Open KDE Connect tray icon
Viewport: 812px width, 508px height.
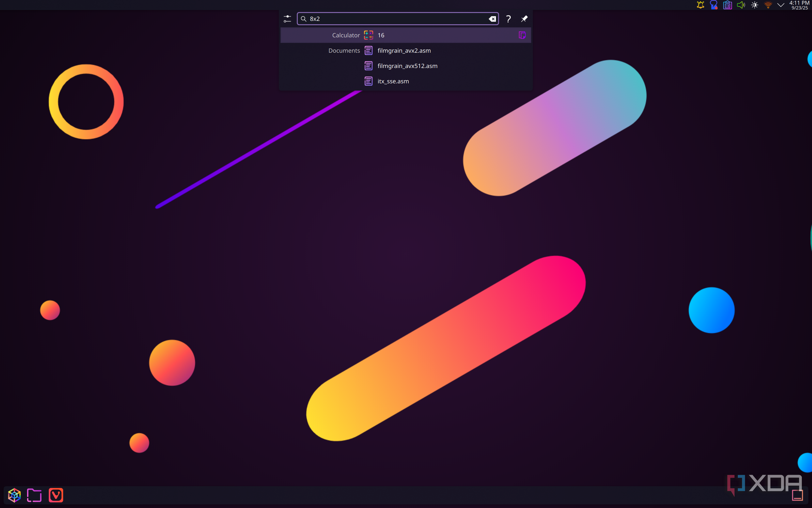(714, 5)
